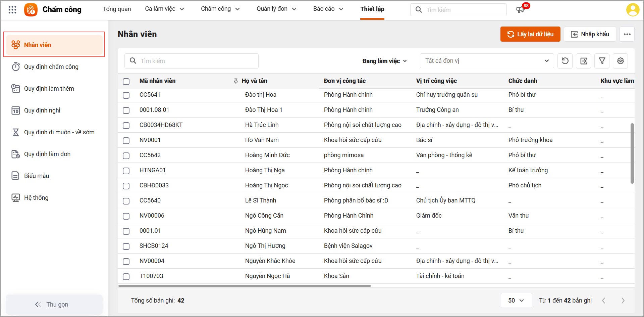Check the row for Hồ Văn Nam

pos(126,140)
